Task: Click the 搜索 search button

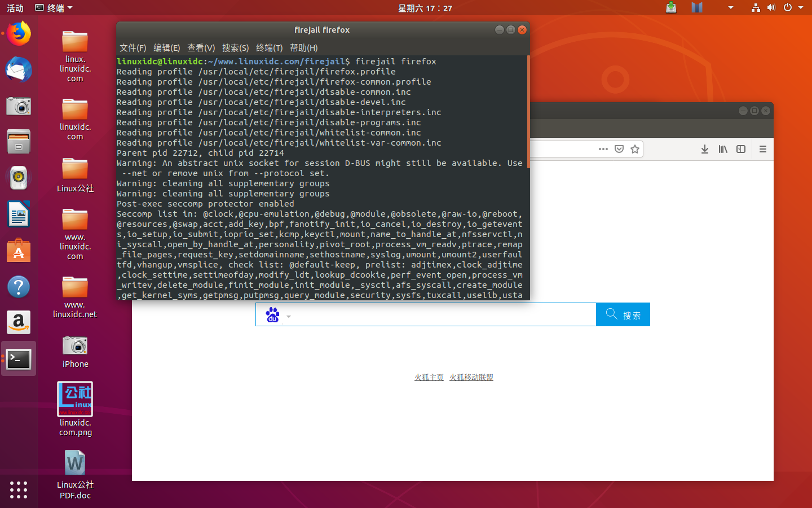Action: tap(623, 314)
